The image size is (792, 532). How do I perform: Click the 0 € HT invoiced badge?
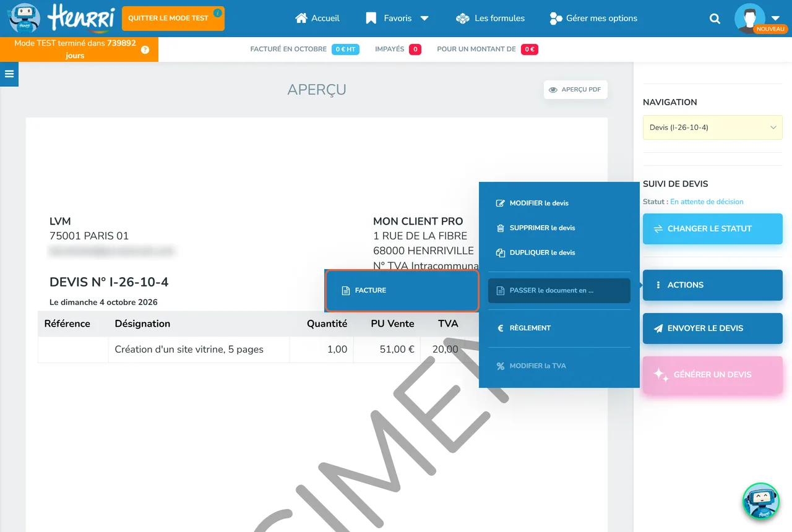click(345, 49)
